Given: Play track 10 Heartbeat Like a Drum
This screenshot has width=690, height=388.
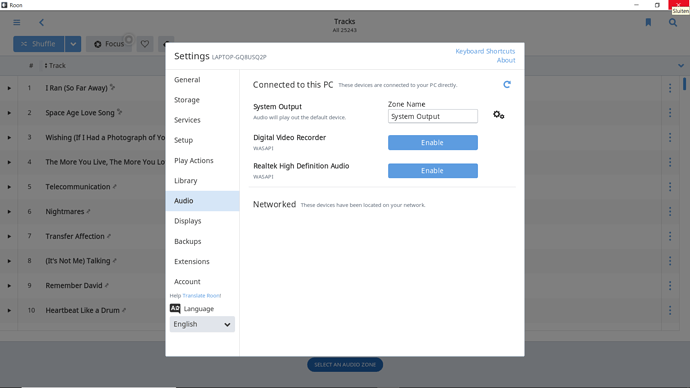Looking at the screenshot, I should click(x=9, y=311).
